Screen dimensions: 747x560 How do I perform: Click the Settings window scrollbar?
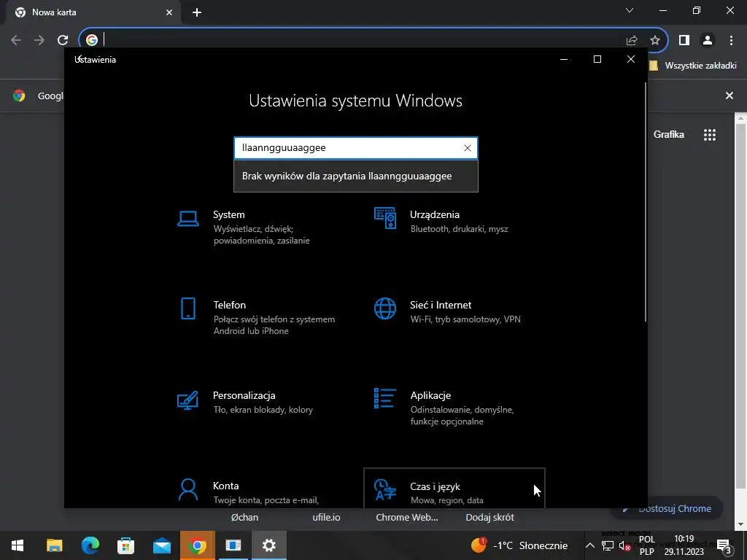(x=646, y=202)
